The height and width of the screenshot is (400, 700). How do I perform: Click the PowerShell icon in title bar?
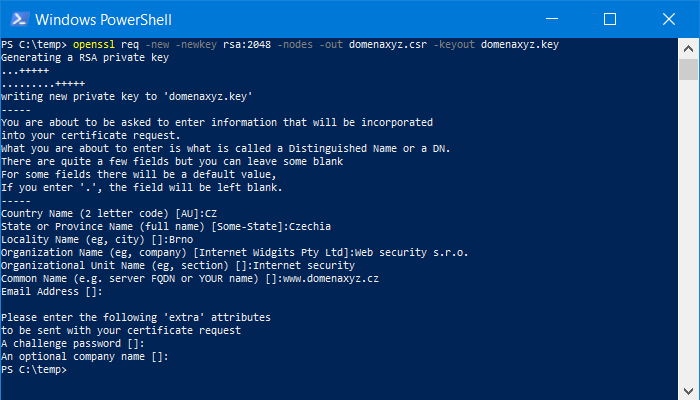[17, 19]
